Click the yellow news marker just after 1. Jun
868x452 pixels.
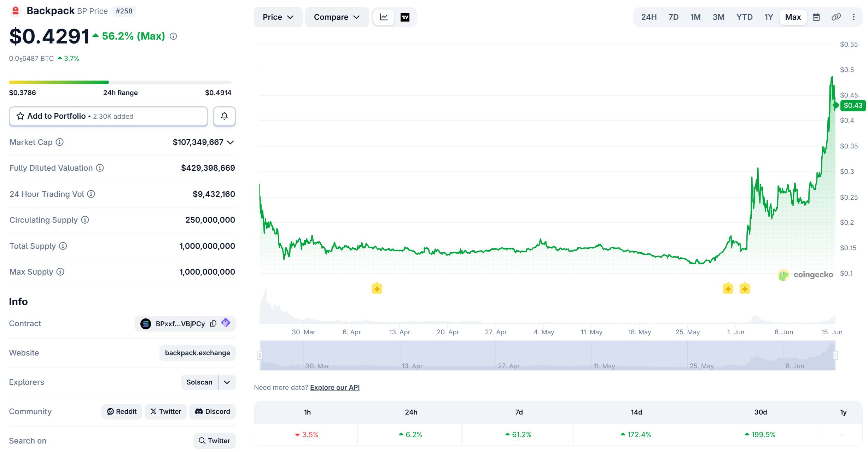pyautogui.click(x=745, y=288)
